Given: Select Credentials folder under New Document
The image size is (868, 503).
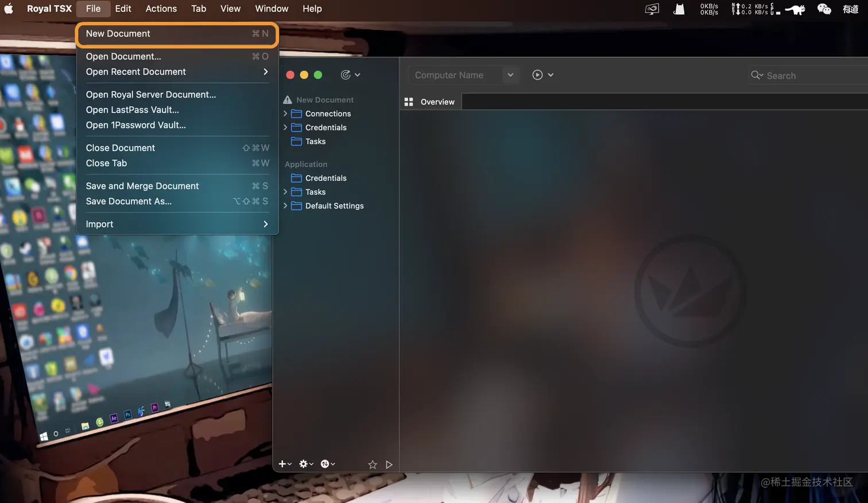Looking at the screenshot, I should click(x=325, y=127).
